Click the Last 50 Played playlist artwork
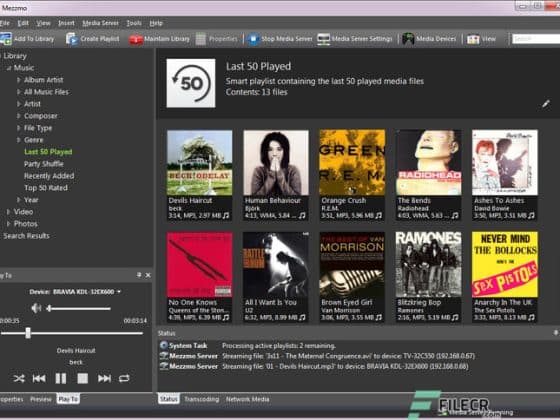The image size is (560, 420). 191,83
